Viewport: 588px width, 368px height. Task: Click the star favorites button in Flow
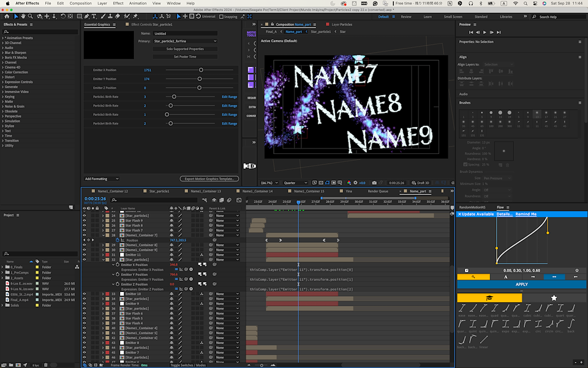pyautogui.click(x=554, y=297)
